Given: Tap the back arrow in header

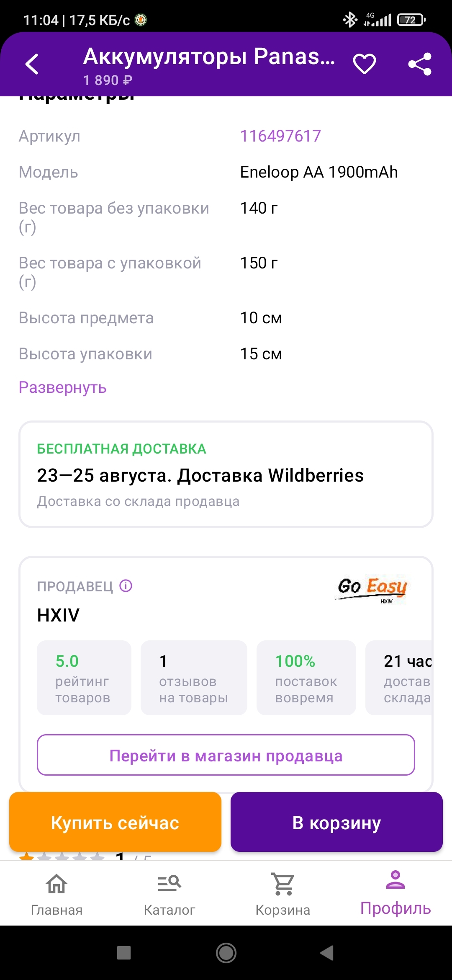Looking at the screenshot, I should [32, 64].
